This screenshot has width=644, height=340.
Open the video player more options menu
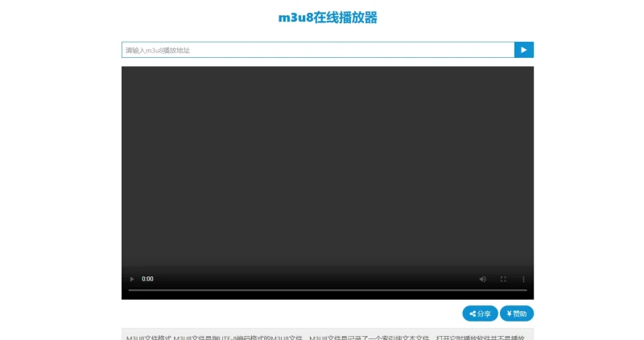[x=523, y=279]
